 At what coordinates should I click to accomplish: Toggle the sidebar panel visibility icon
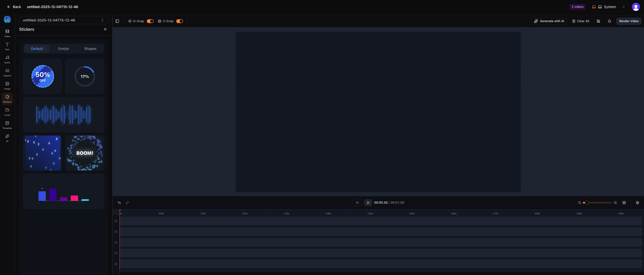[x=117, y=21]
